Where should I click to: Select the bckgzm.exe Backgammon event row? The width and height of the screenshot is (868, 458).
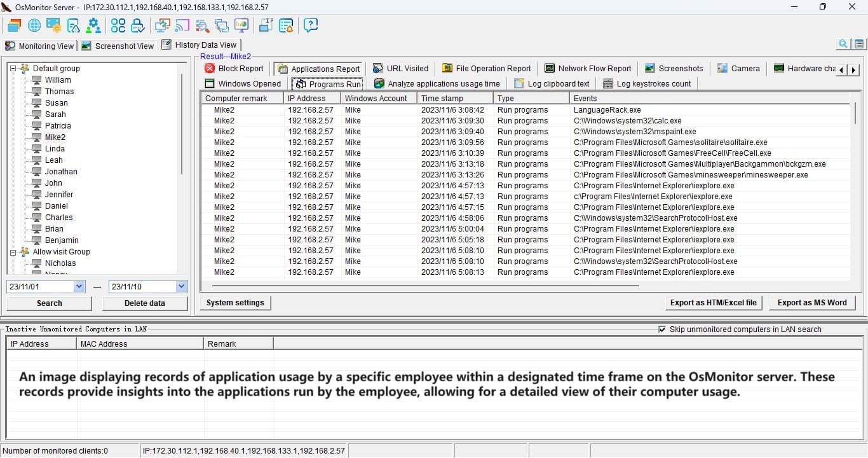tap(526, 164)
